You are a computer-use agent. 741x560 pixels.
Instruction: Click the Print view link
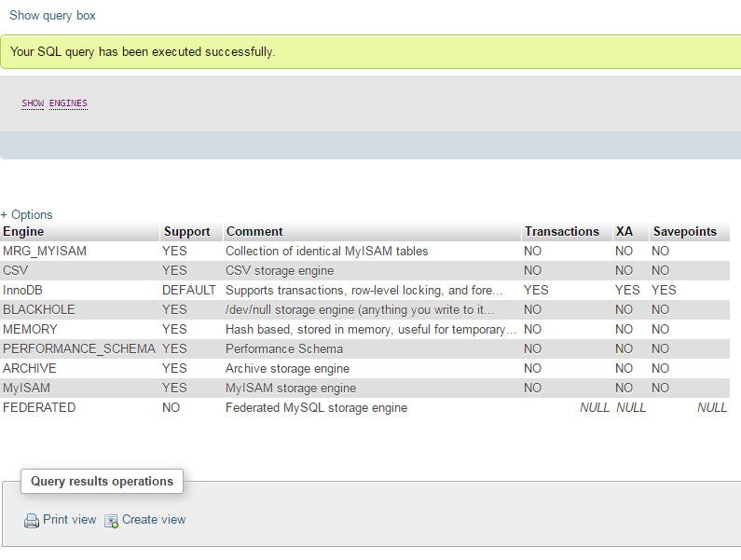pos(70,519)
